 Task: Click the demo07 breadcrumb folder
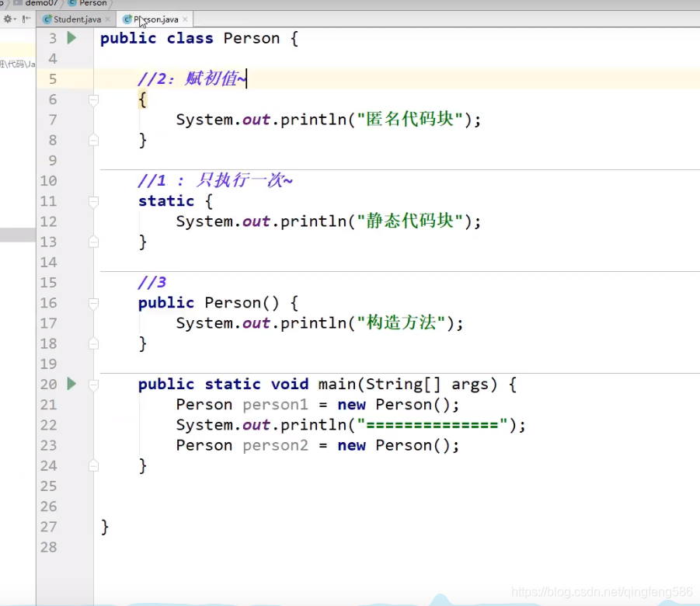click(37, 3)
